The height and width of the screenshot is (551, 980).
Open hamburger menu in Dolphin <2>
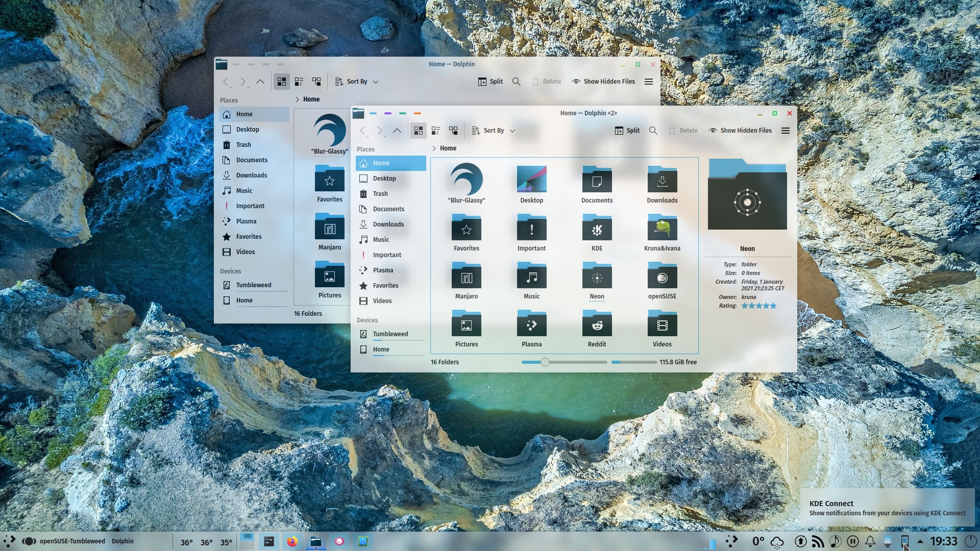(x=786, y=131)
